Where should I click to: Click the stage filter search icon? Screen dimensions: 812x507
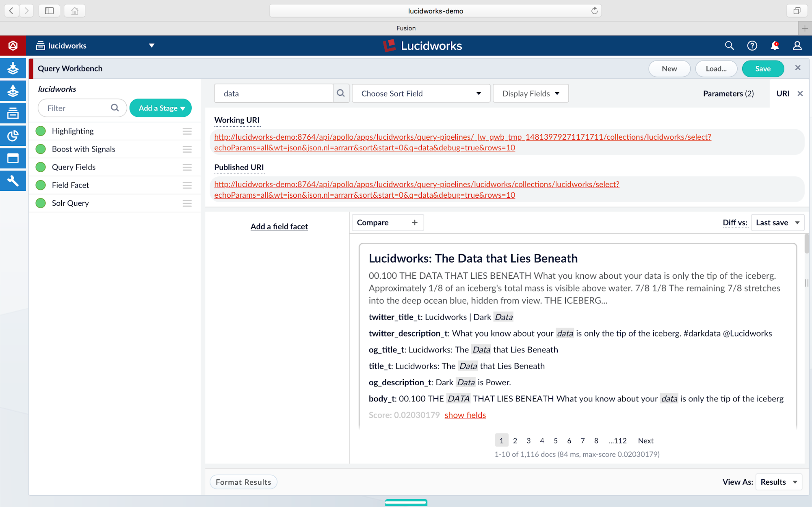pos(115,108)
